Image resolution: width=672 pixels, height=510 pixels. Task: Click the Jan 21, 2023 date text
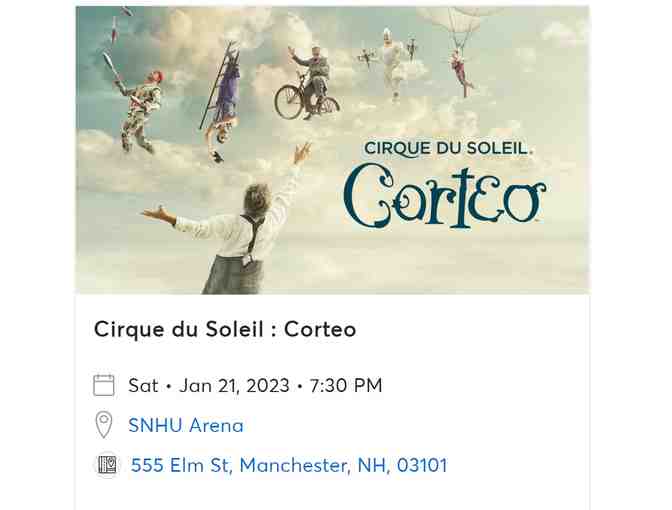coord(234,385)
